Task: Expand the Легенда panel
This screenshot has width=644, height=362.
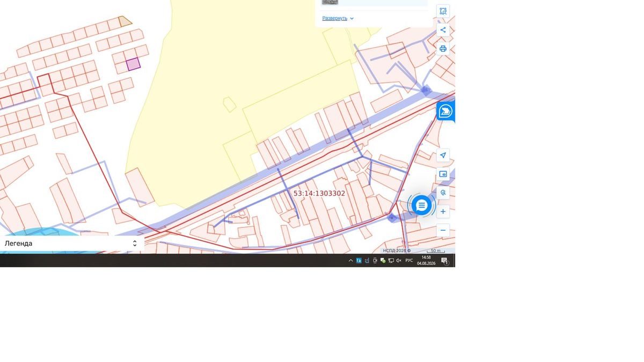Action: pos(135,243)
